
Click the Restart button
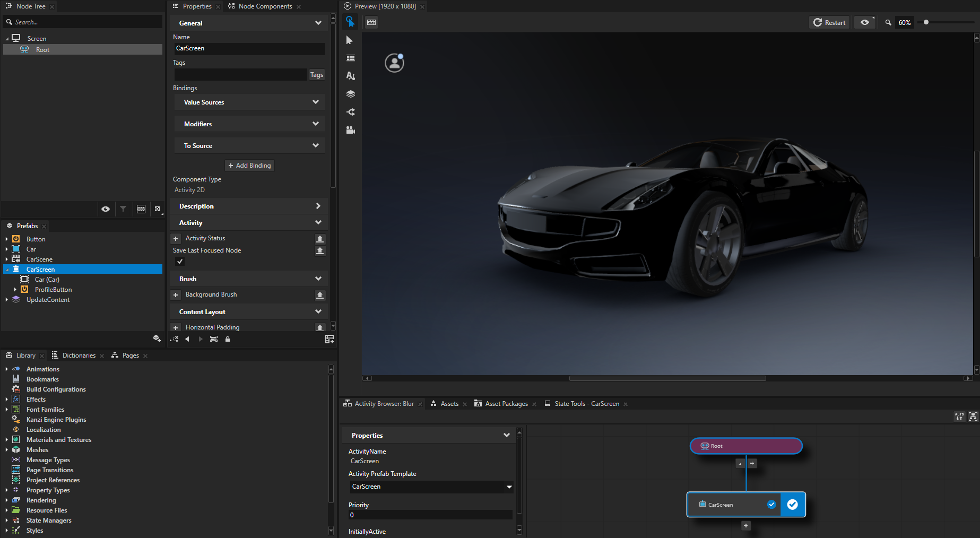pyautogui.click(x=829, y=22)
